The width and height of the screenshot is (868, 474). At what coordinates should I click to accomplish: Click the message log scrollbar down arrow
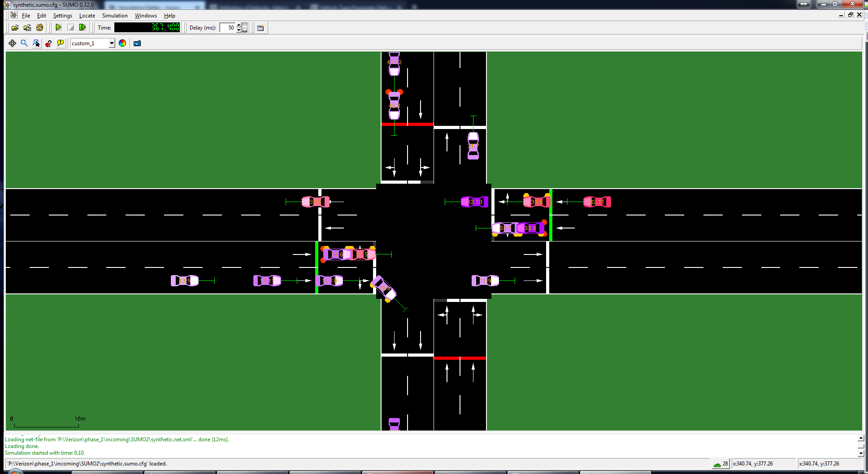click(862, 453)
